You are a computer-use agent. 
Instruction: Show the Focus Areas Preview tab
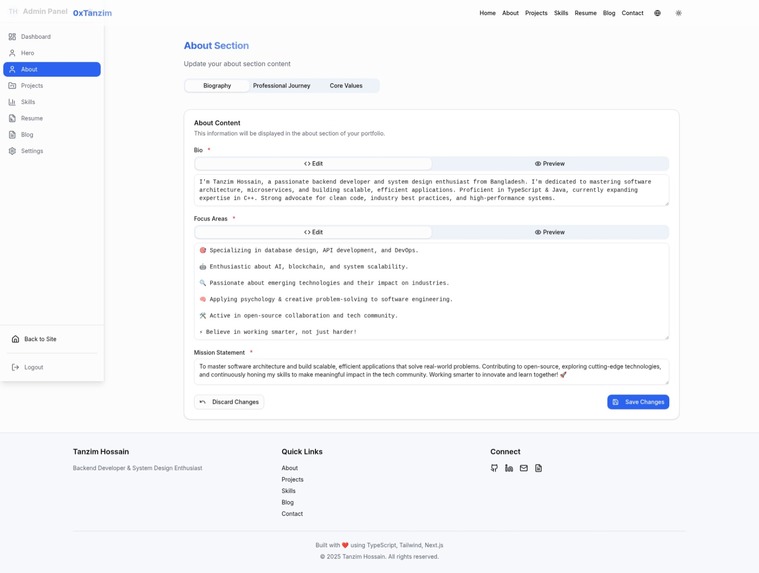coord(550,232)
